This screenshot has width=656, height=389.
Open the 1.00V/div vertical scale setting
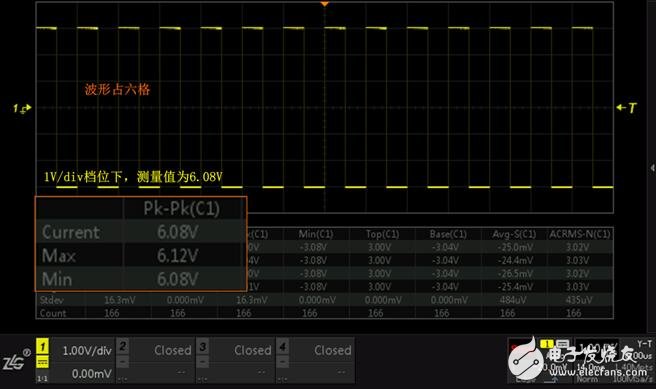point(87,351)
